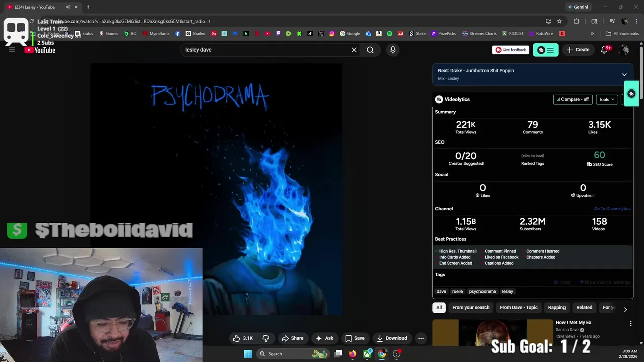Save the video to a playlist
644x362 pixels.
tap(355, 338)
